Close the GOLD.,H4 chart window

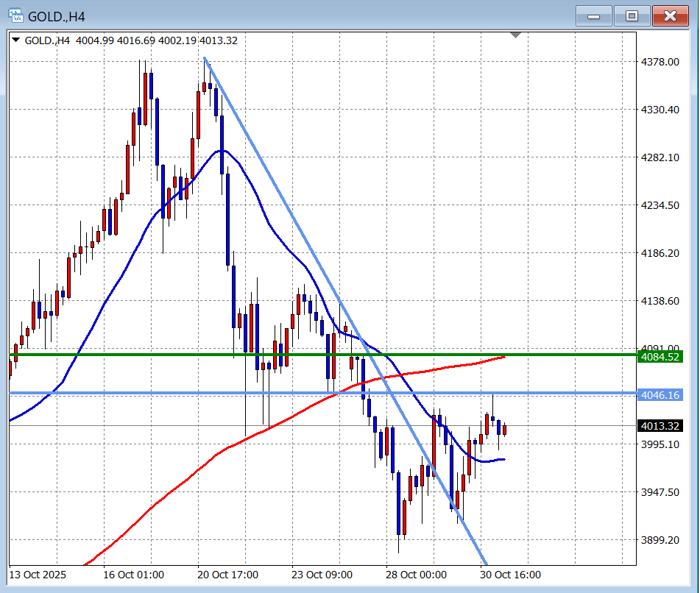(x=671, y=15)
